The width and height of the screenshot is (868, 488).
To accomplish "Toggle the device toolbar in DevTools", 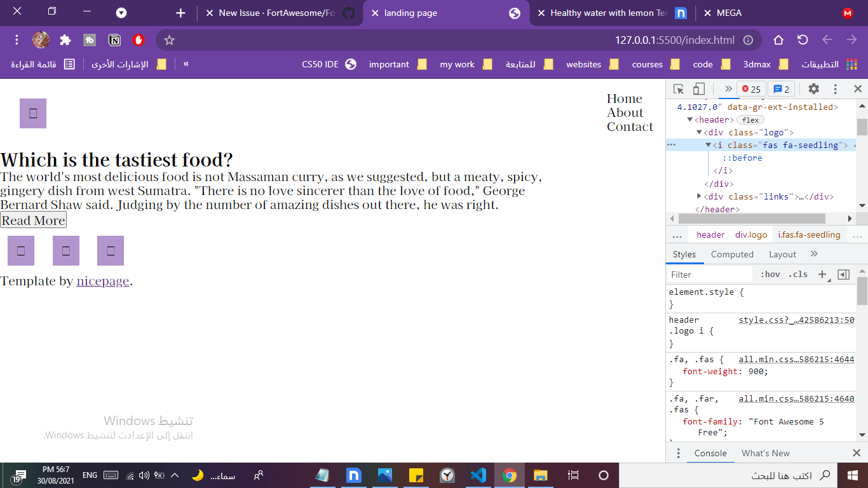I will pos(699,89).
